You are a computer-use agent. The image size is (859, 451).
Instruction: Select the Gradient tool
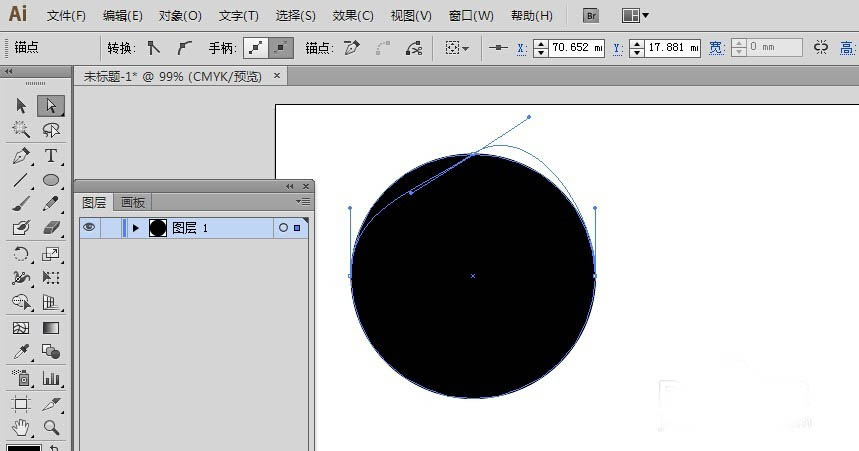pos(51,328)
